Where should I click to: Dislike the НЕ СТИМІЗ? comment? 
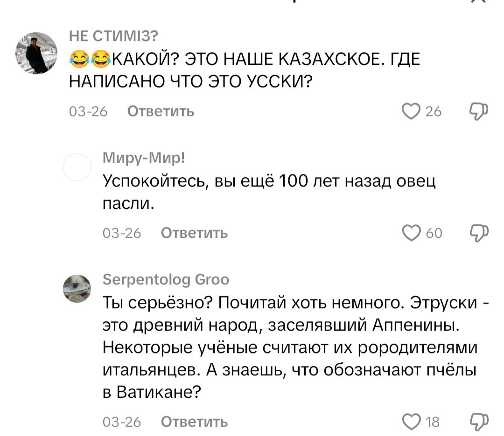478,111
